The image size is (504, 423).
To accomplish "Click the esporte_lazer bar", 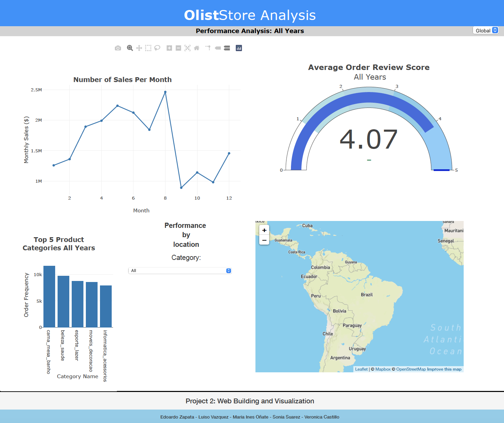I will click(78, 304).
